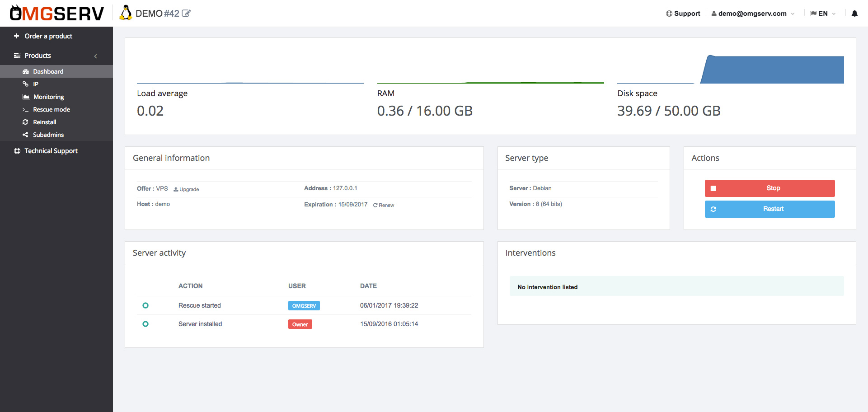Open Technical Support in sidebar
The width and height of the screenshot is (868, 412).
(x=56, y=151)
